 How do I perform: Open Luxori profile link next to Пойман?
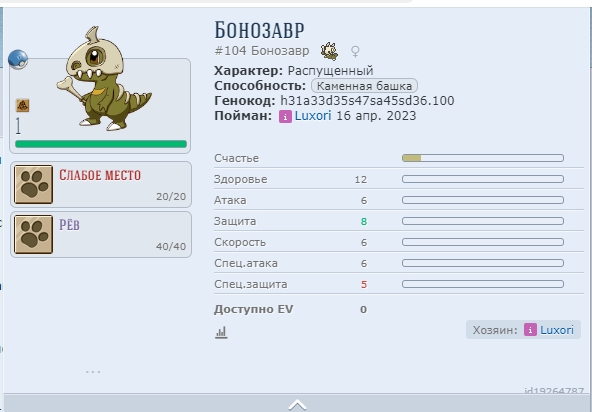point(313,116)
